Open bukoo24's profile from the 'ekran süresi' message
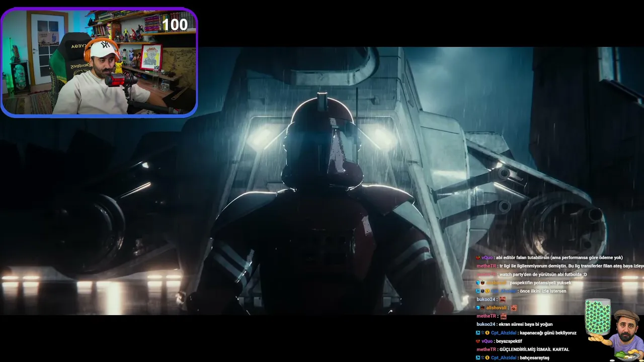This screenshot has width=644, height=362. (486, 324)
